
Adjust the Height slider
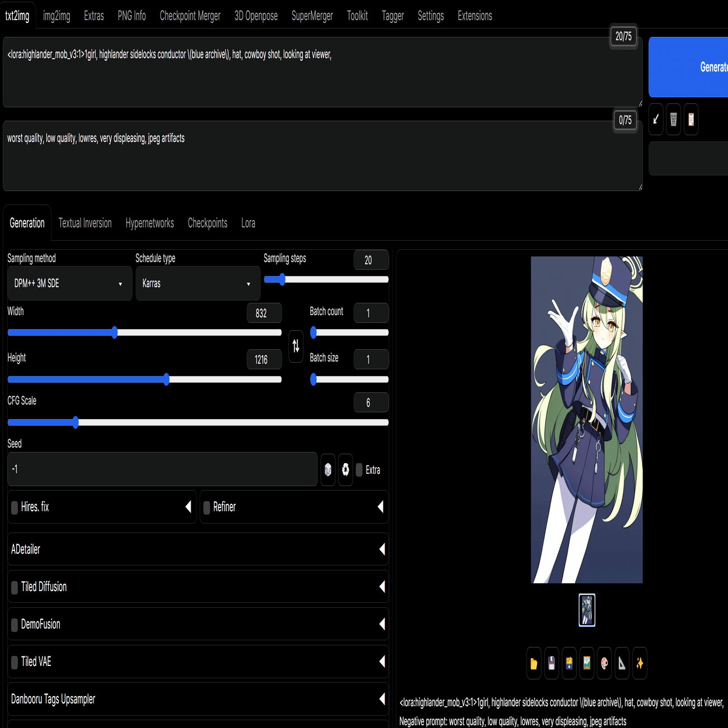pyautogui.click(x=144, y=379)
